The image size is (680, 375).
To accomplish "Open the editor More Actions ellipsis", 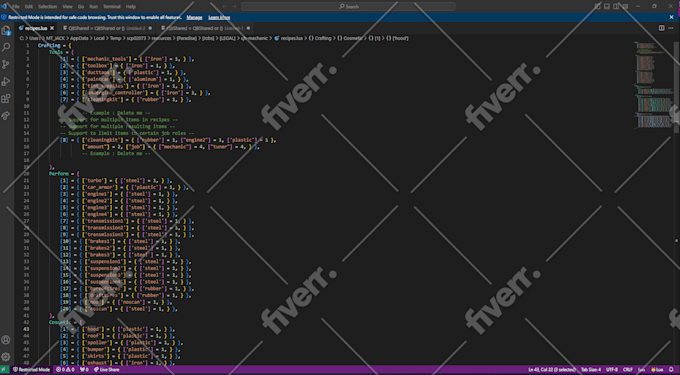I will pyautogui.click(x=671, y=28).
